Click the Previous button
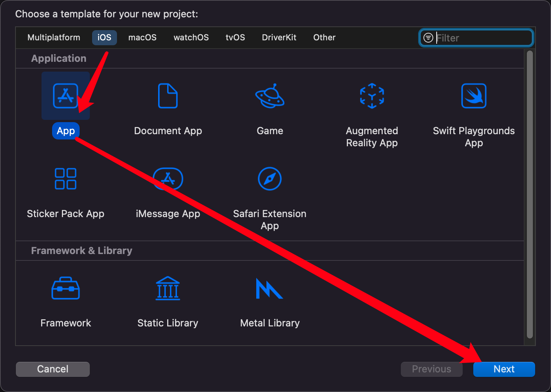551x392 pixels. [432, 369]
